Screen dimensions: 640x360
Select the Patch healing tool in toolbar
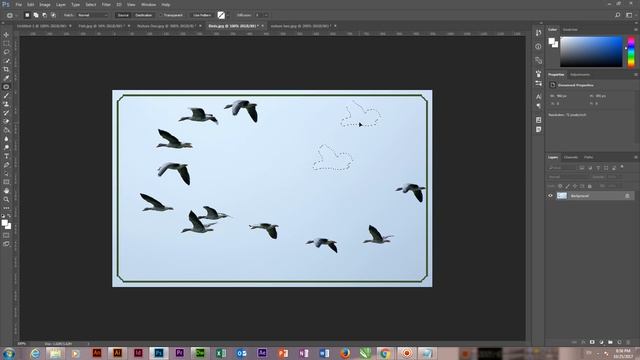click(6, 87)
